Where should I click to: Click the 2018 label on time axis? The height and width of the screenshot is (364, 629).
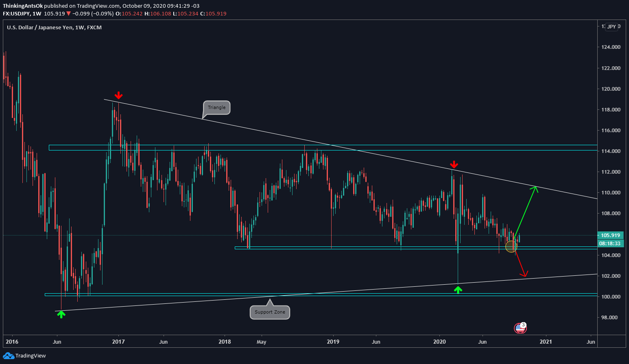tap(225, 342)
